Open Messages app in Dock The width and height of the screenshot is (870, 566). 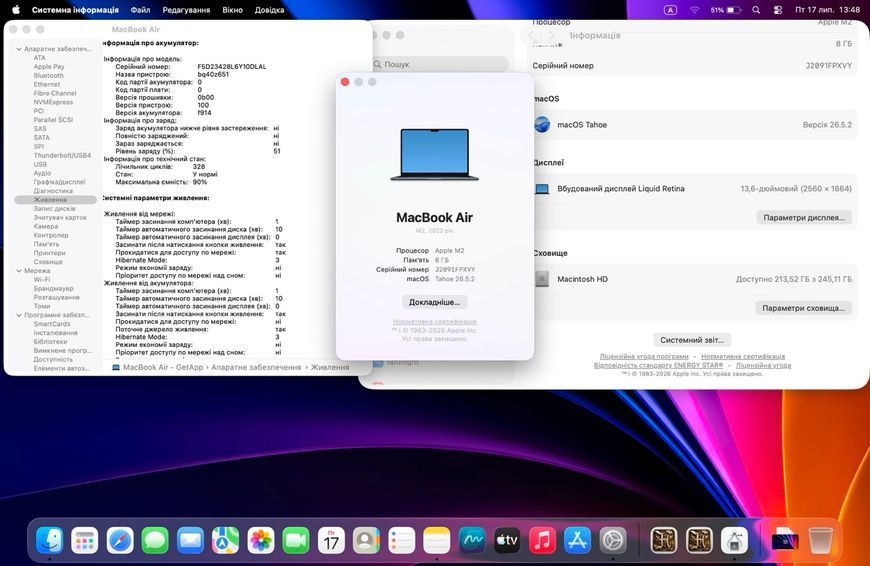click(x=155, y=539)
